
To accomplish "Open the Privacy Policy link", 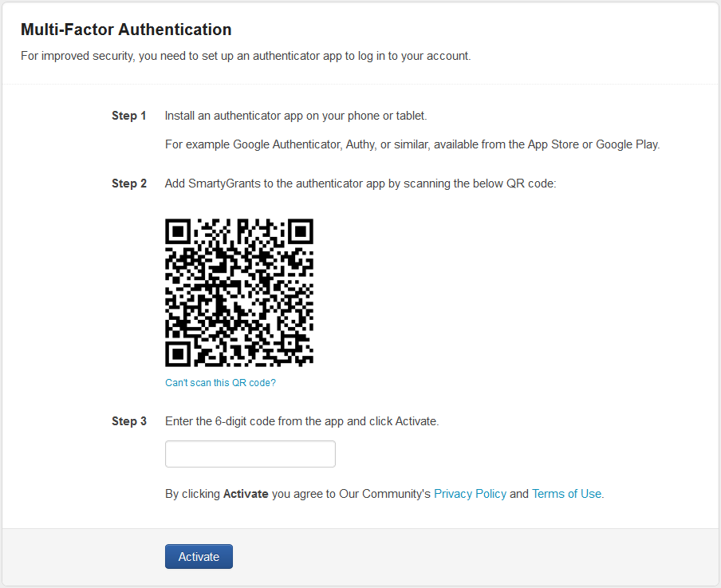I will pos(470,494).
